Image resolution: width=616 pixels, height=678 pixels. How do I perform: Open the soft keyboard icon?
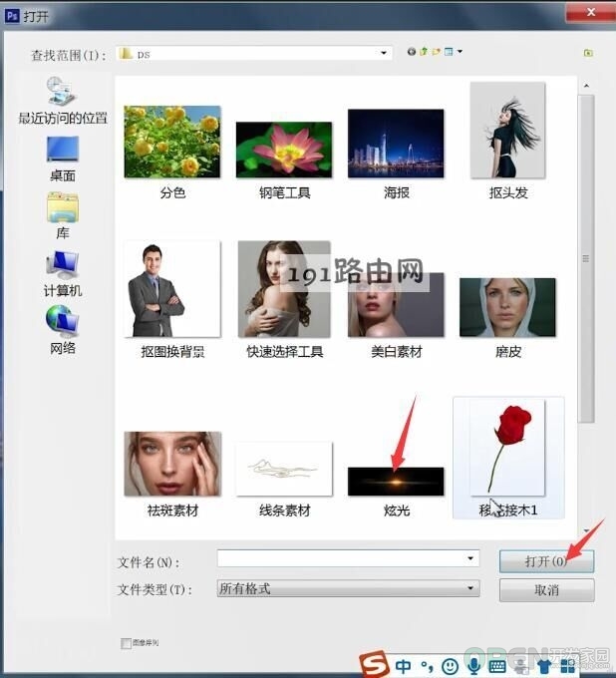tap(498, 667)
